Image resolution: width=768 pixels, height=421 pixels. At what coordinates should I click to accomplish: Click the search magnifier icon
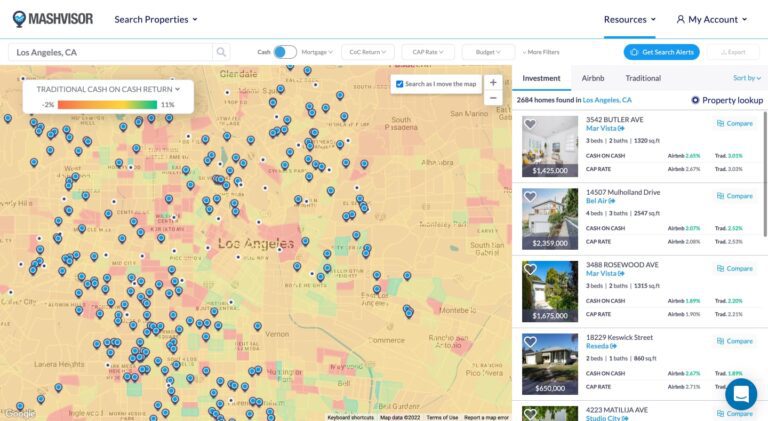(x=221, y=52)
